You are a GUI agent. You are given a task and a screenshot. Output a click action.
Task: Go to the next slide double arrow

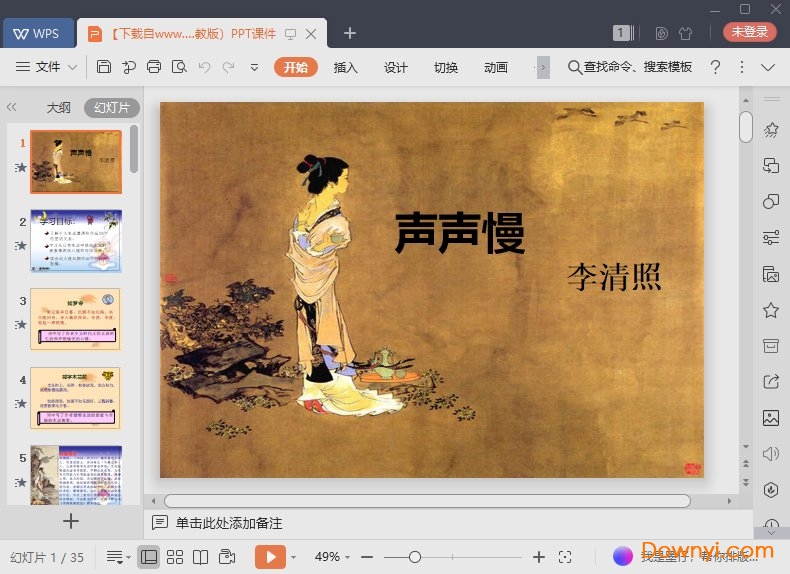pyautogui.click(x=746, y=482)
